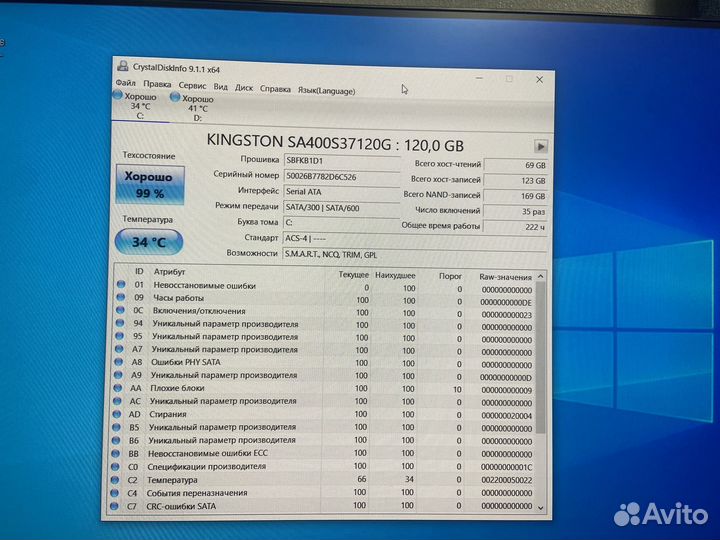
Task: Select the Невосстановимые ошибки row text
Action: 204,286
